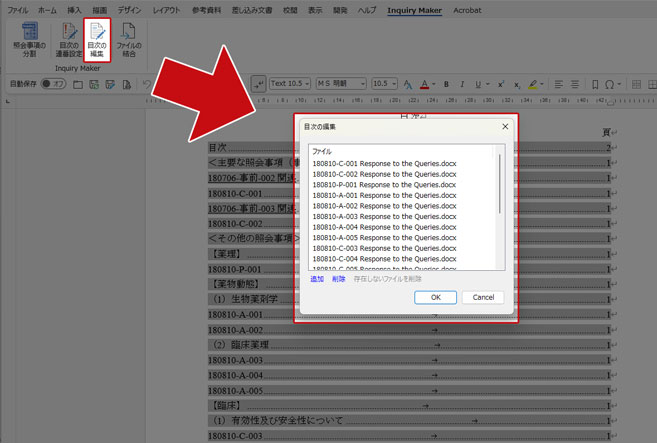This screenshot has width=657, height=443.
Task: Click the ファイルの結合 ribbon icon
Action: pos(128,41)
